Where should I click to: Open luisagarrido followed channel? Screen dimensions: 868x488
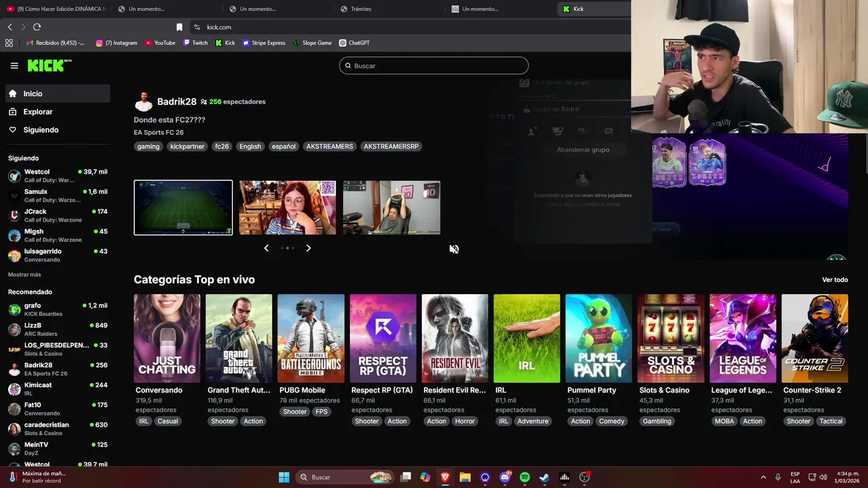pyautogui.click(x=58, y=256)
